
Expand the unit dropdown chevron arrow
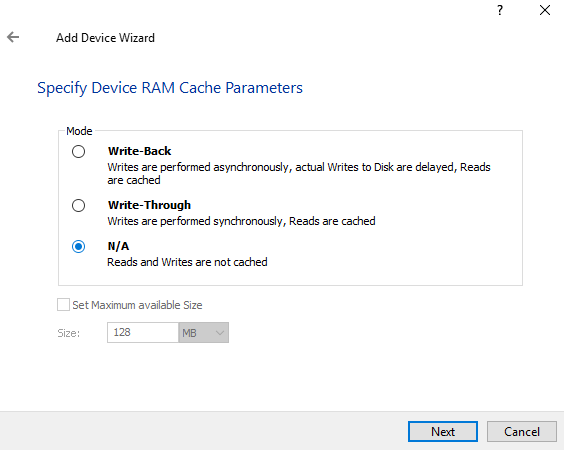220,333
